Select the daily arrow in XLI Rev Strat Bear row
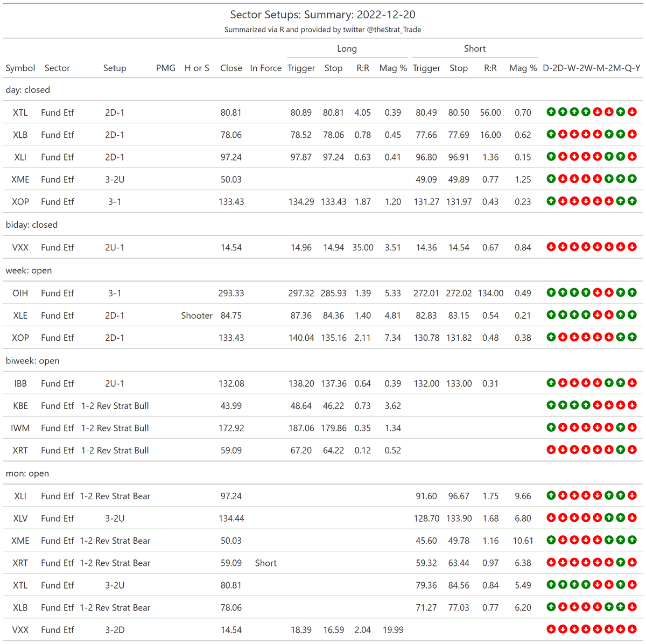The image size is (646, 644). pyautogui.click(x=551, y=495)
